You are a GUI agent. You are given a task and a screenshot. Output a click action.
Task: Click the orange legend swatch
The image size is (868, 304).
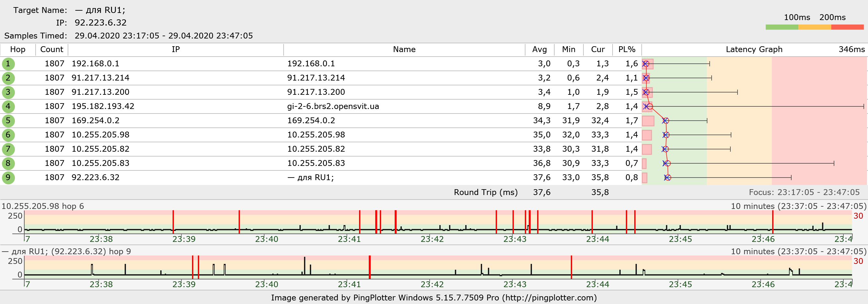[x=815, y=27]
